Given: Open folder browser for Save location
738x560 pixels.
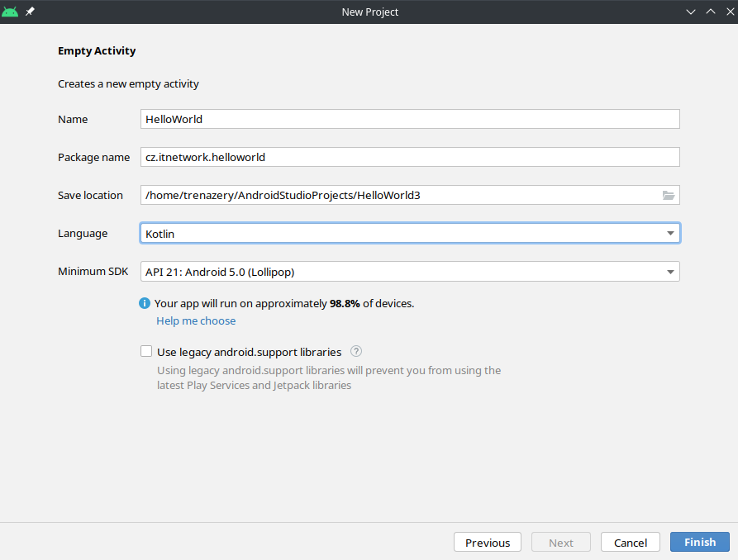Looking at the screenshot, I should (669, 196).
